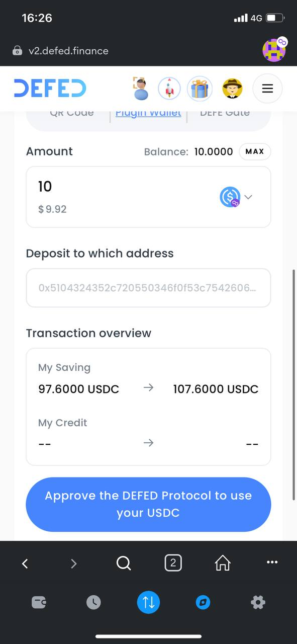Tap the rocket icon in header
The height and width of the screenshot is (644, 297).
click(x=169, y=89)
